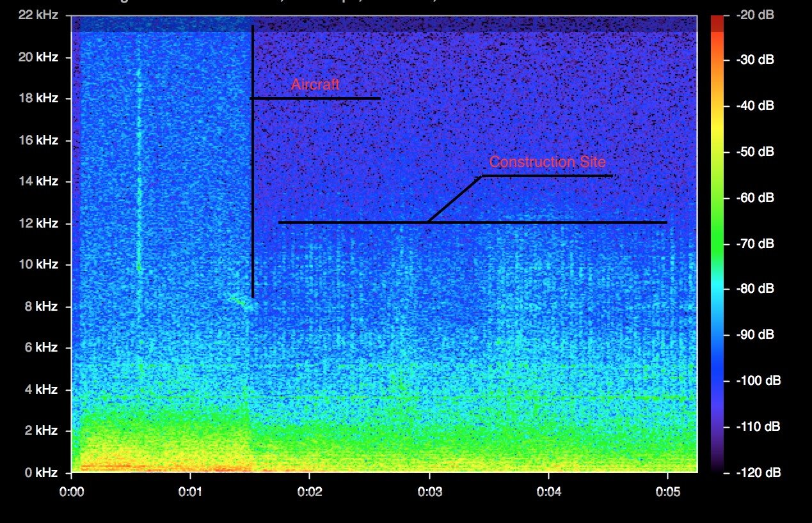Select the -30 dB scale label
Screen dimensions: 812x523
(x=756, y=60)
